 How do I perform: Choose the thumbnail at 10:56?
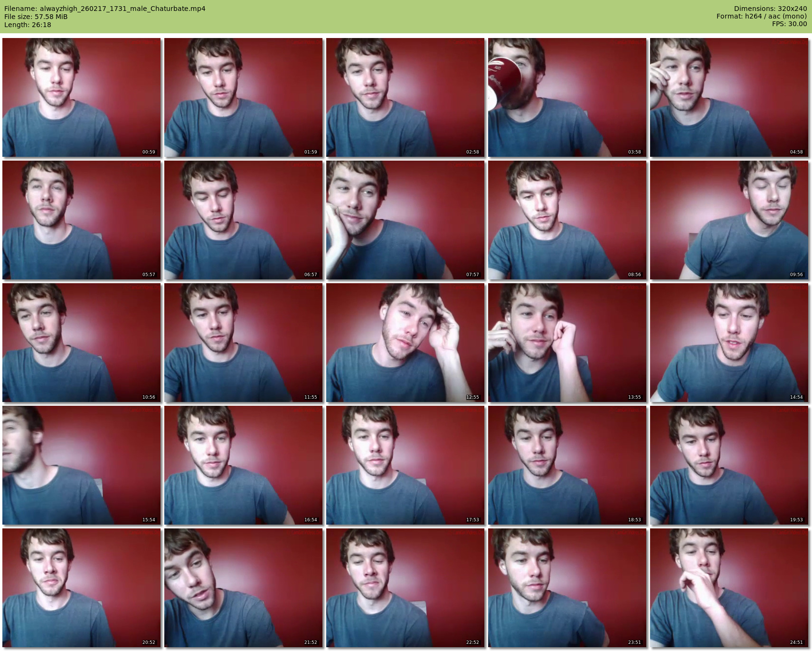[x=82, y=343]
